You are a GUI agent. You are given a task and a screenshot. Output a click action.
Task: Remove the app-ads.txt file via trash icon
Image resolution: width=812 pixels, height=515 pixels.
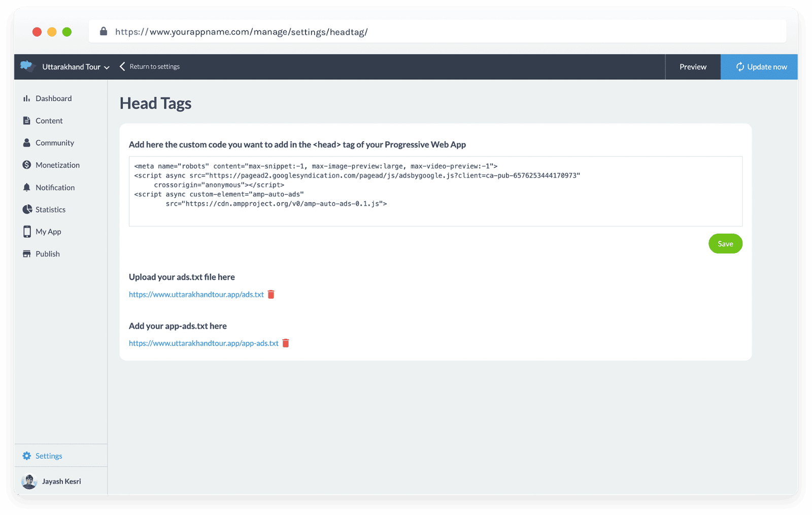[x=286, y=343]
